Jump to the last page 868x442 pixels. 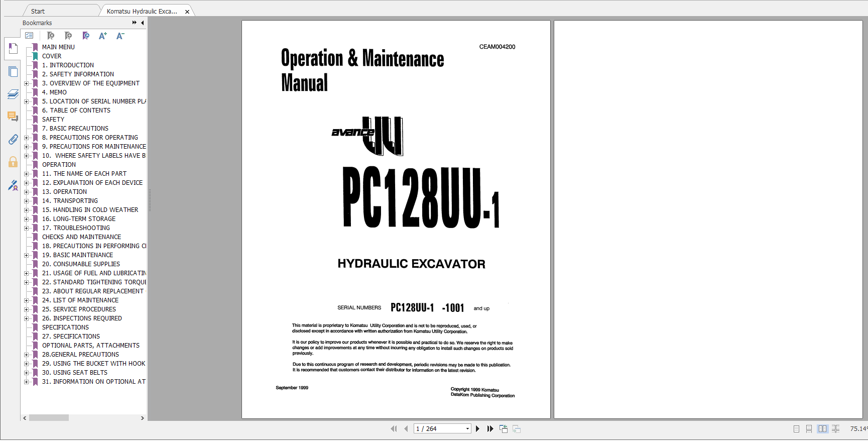490,428
